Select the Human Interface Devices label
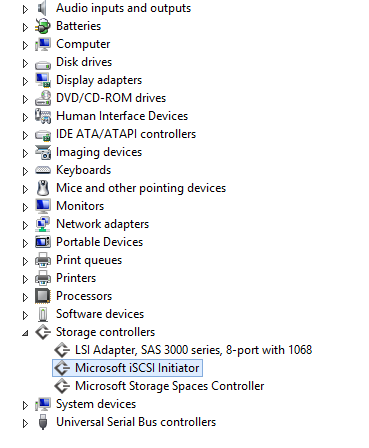 [x=122, y=116]
